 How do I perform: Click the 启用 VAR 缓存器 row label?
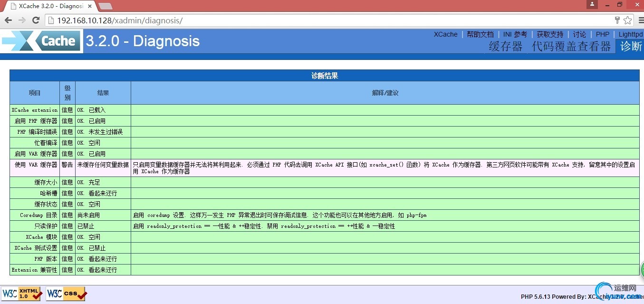point(35,154)
